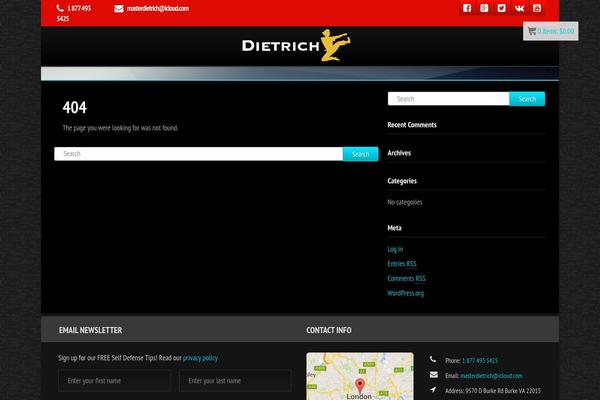Viewport: 600px width, 400px height.
Task: Click the phone icon in red header
Action: click(60, 8)
